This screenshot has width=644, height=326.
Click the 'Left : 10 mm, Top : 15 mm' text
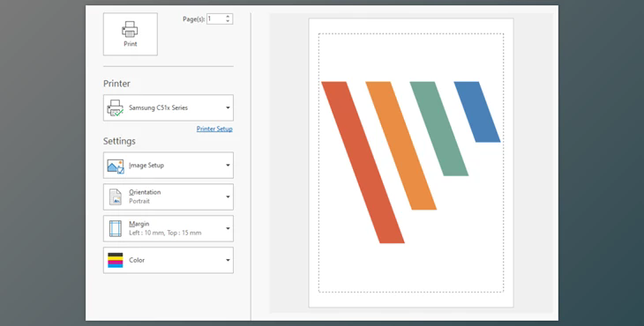point(165,233)
